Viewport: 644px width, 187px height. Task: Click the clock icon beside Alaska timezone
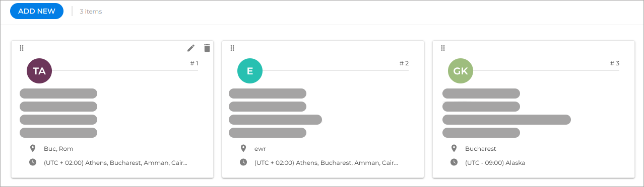click(x=454, y=162)
